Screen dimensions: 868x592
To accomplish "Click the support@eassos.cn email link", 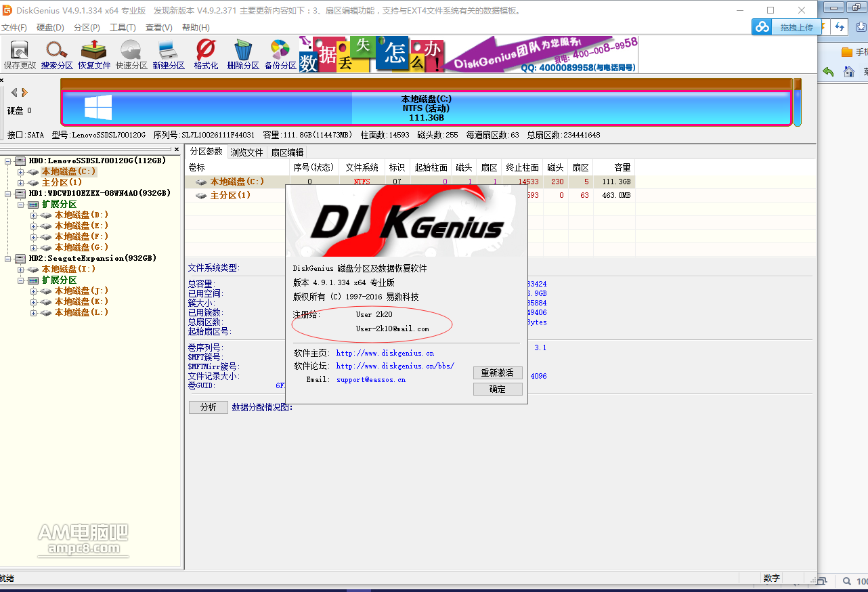I will [371, 380].
